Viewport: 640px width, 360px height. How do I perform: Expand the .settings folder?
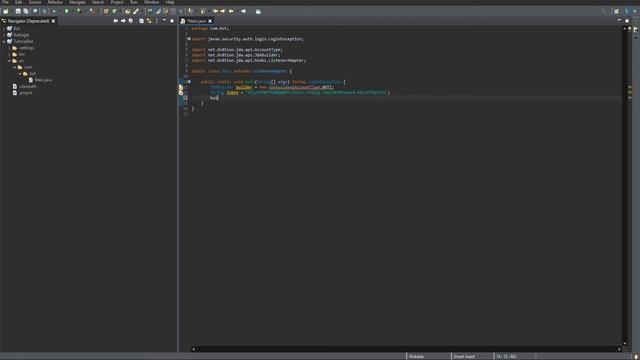click(9, 48)
